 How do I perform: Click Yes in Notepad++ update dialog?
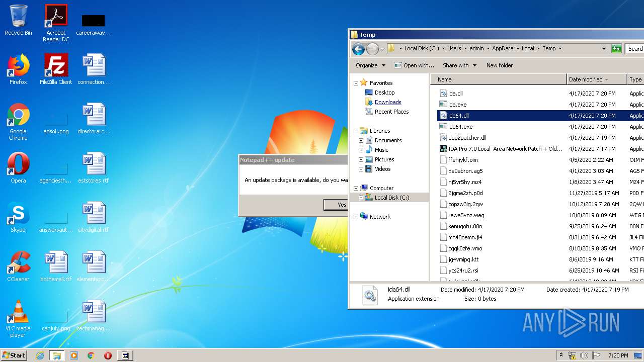(x=336, y=205)
